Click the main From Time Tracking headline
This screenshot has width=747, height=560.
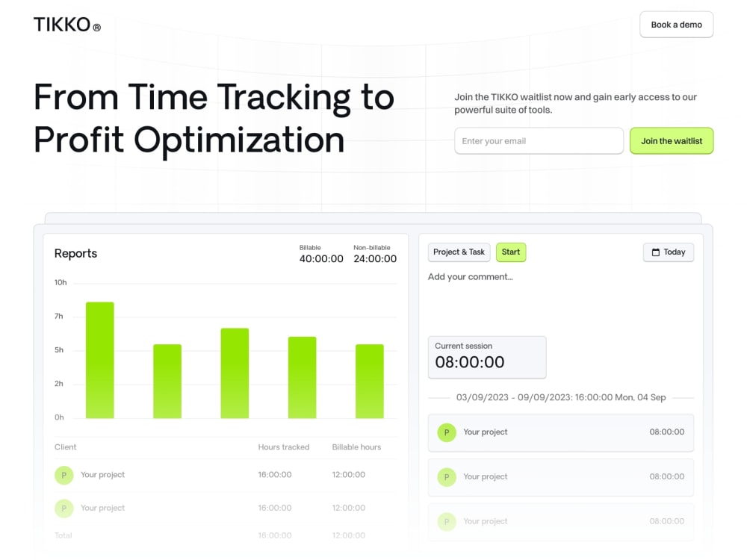214,118
